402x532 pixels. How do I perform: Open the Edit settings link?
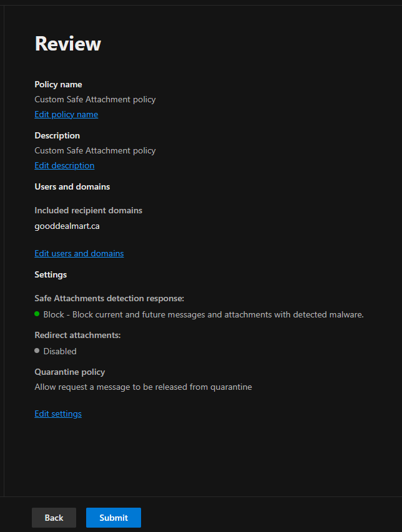click(58, 414)
